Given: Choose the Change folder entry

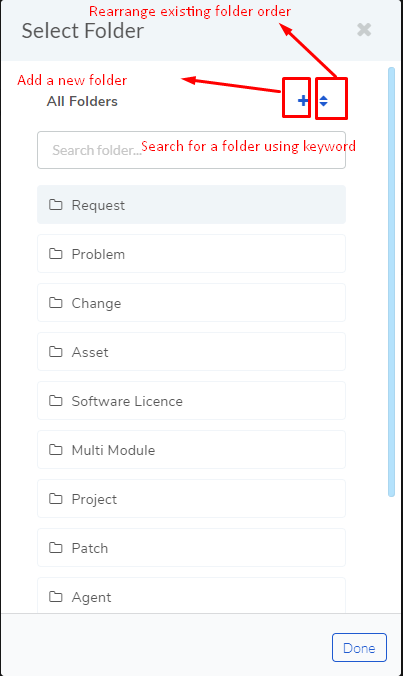Looking at the screenshot, I should tap(191, 303).
